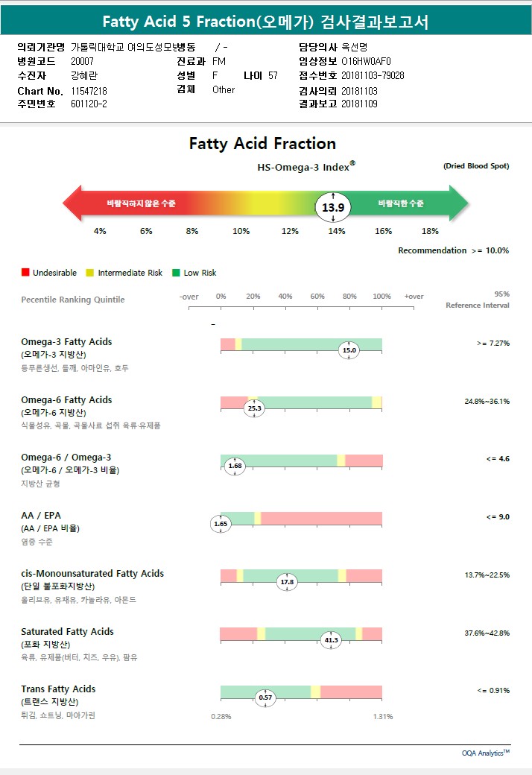Click the 13.9 HS-Omega-3 Index marker
The image size is (532, 775).
333,207
